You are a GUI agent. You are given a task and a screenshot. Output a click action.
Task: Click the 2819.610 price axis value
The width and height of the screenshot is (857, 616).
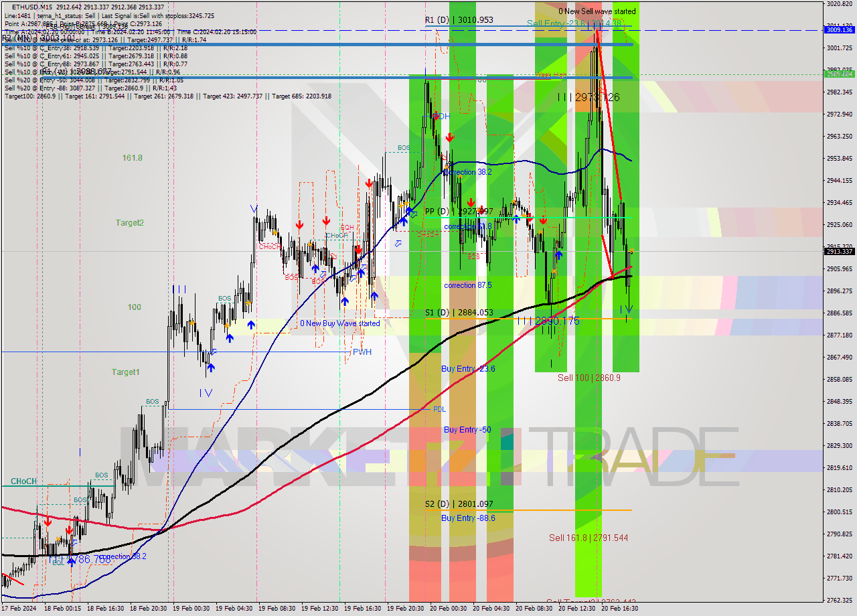839,468
